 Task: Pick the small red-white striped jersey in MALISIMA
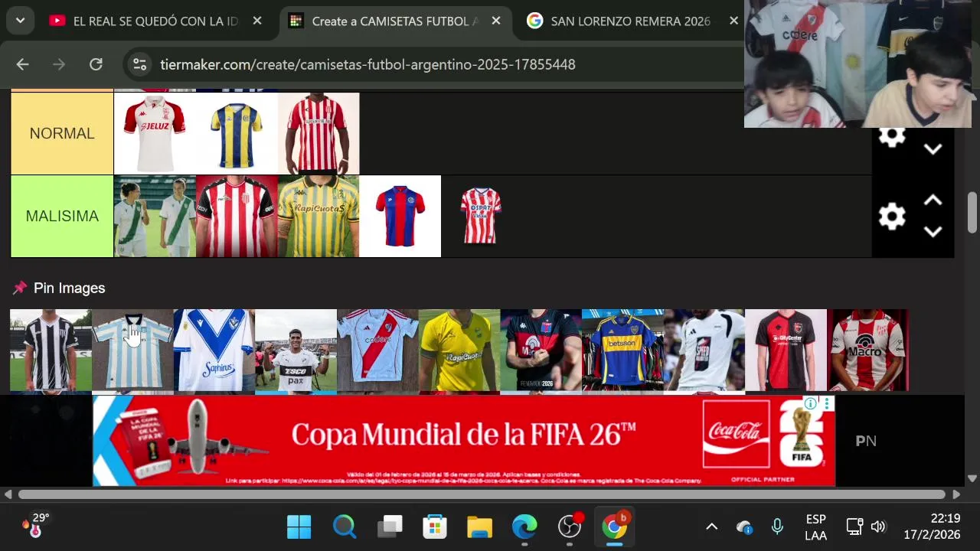pos(481,216)
